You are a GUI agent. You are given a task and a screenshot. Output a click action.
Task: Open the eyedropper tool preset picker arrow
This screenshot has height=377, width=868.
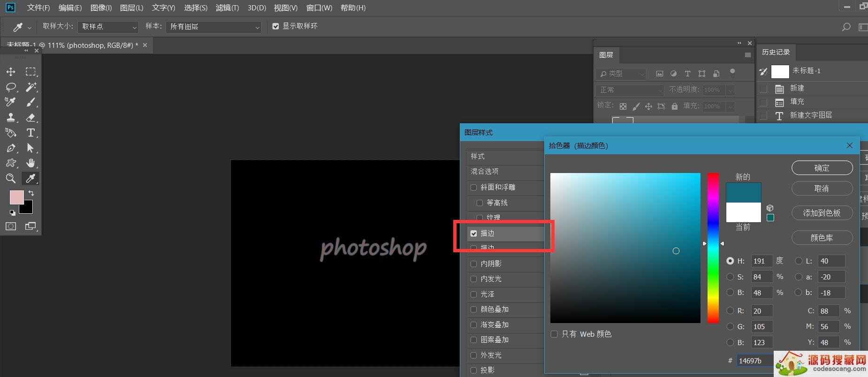(30, 28)
